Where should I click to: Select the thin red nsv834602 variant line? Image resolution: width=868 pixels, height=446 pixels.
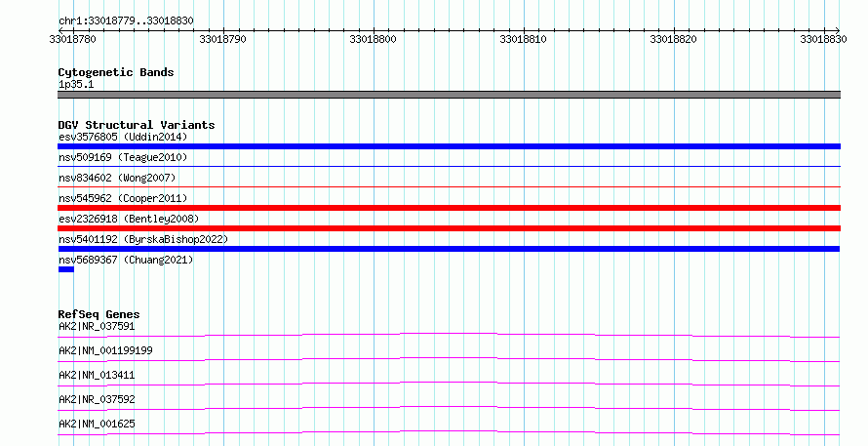coord(449,186)
